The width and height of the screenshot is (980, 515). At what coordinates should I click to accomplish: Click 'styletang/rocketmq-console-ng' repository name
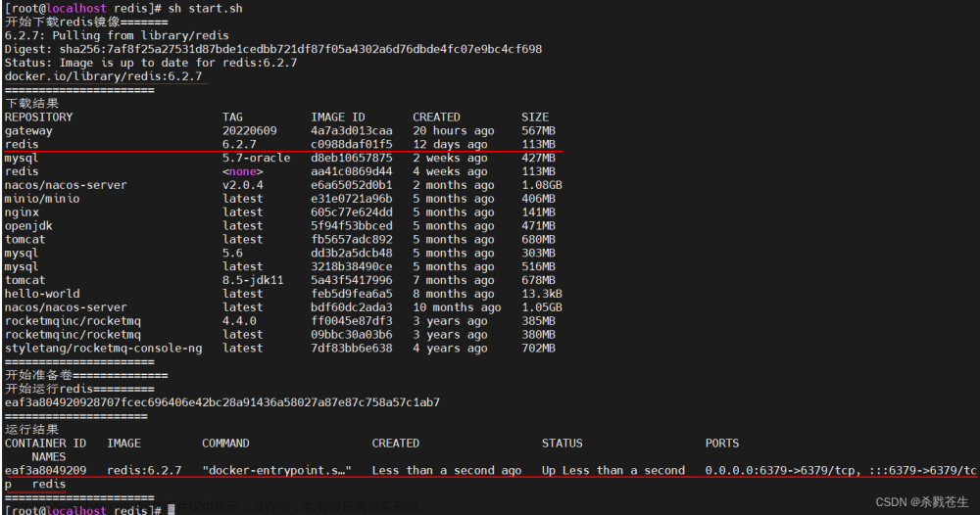(103, 349)
